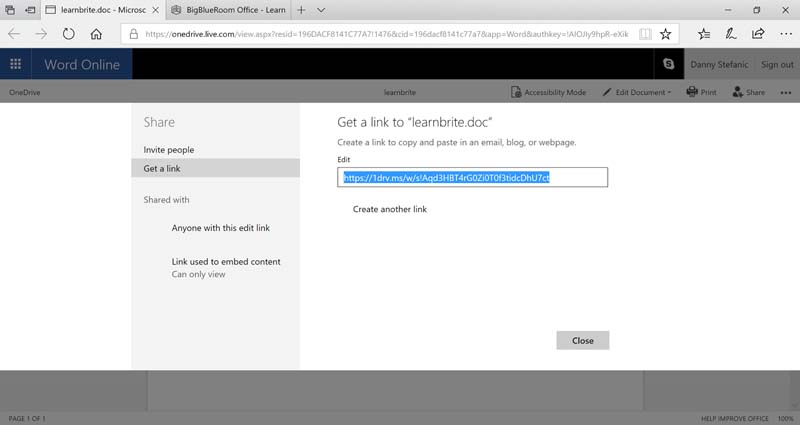This screenshot has height=425, width=800.
Task: Show tabs you've set aside icon
Action: [10, 10]
